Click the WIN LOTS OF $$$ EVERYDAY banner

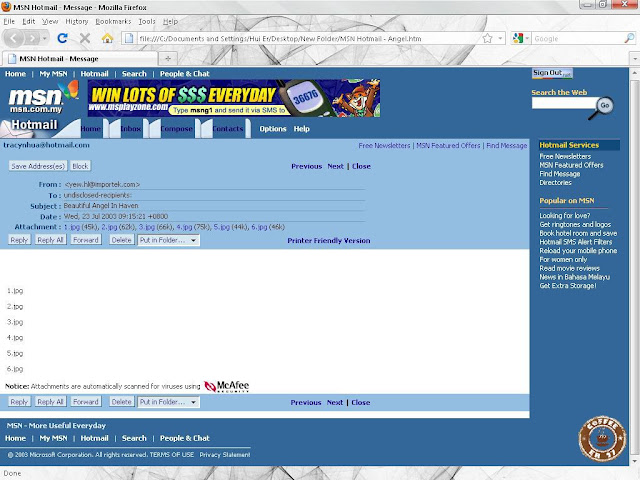point(234,98)
